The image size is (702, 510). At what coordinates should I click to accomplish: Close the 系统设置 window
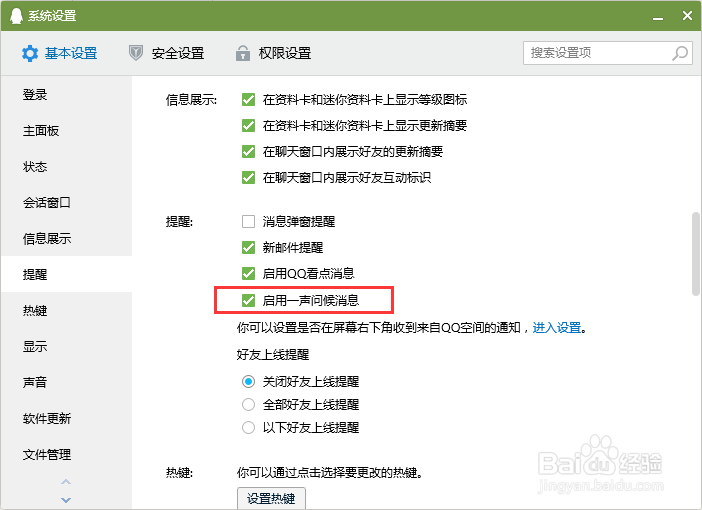687,16
